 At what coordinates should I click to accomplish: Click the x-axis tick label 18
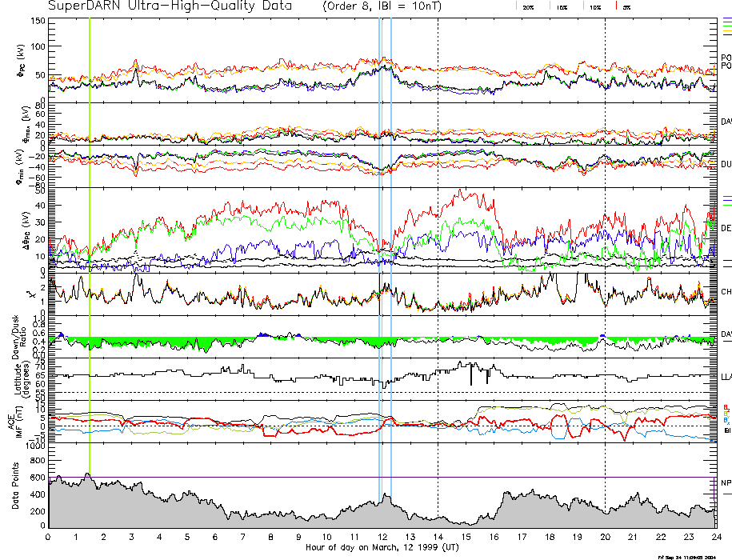[x=549, y=537]
